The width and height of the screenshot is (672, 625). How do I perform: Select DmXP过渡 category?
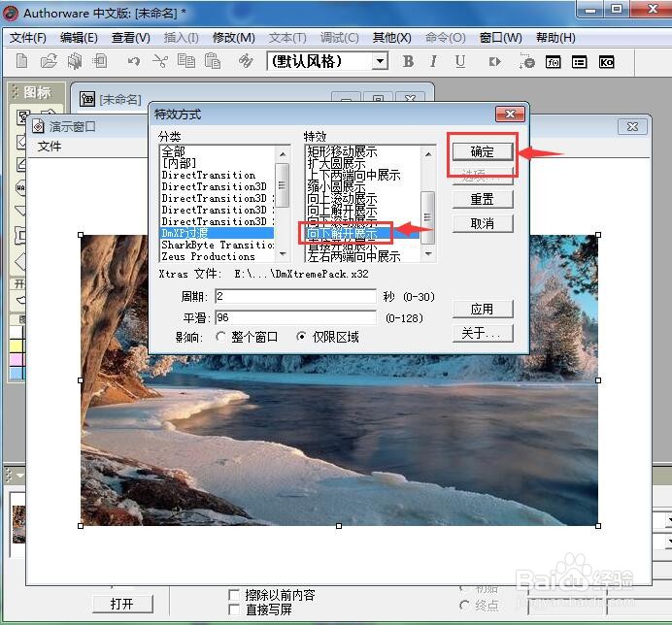tap(217, 233)
